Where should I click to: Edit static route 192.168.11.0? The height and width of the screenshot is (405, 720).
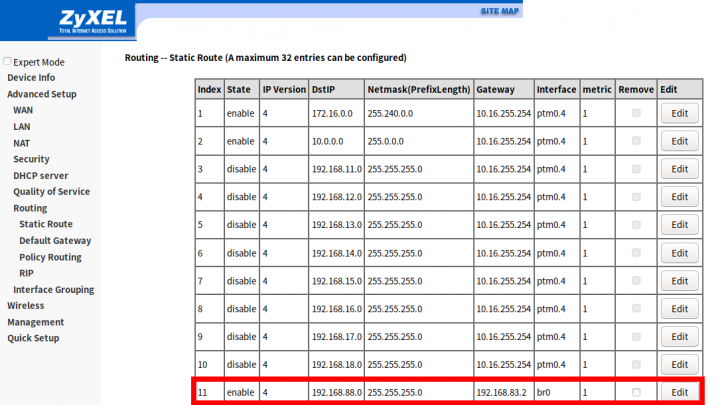coord(680,169)
